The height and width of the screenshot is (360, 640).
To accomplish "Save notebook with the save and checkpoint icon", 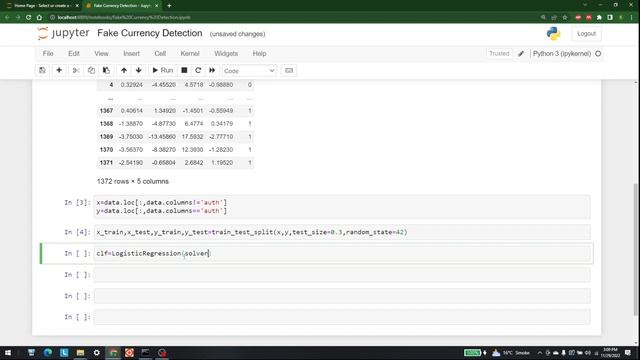I will coord(42,70).
